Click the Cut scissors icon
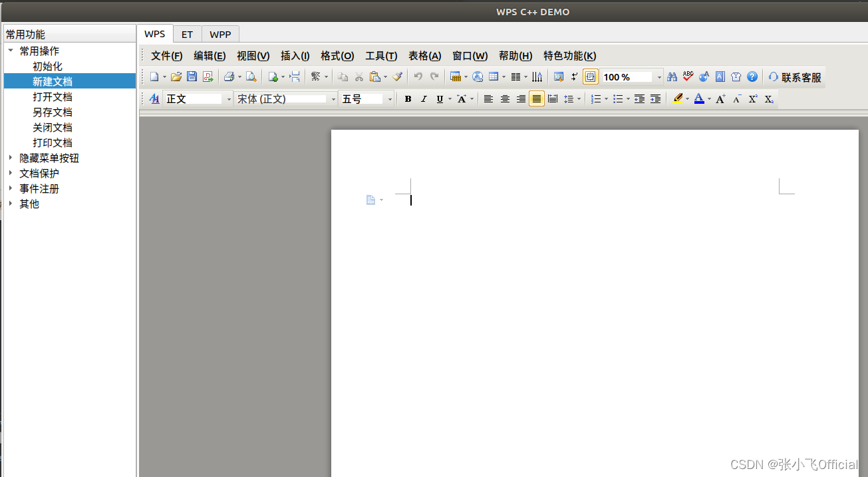The height and width of the screenshot is (477, 868). click(x=359, y=77)
